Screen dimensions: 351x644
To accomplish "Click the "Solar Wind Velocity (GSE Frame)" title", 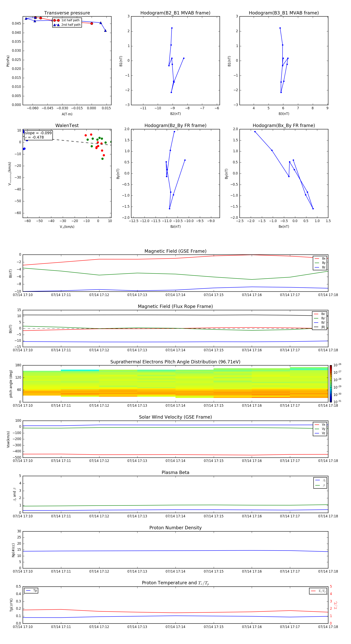I will (x=175, y=417).
